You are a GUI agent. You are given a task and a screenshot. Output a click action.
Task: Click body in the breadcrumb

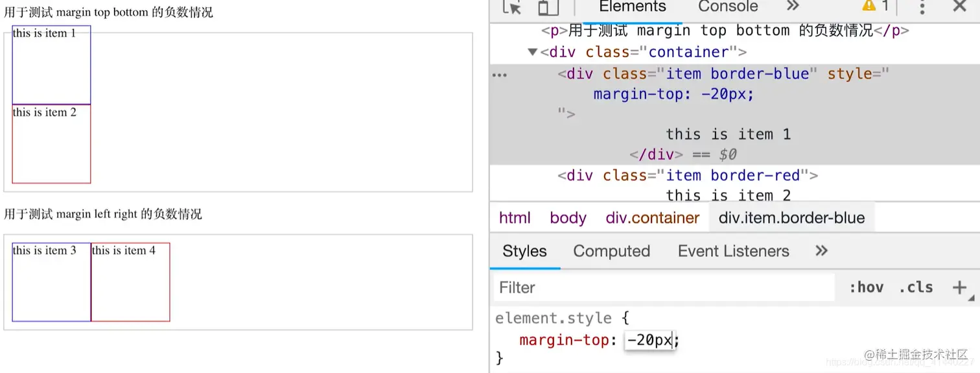(568, 218)
